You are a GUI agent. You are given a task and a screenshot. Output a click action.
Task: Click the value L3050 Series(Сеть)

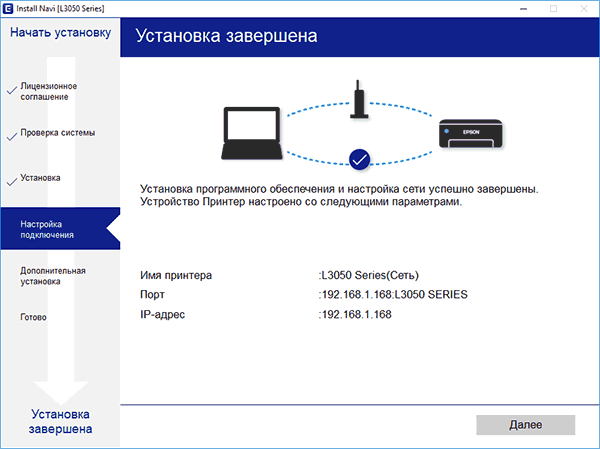[x=368, y=276]
